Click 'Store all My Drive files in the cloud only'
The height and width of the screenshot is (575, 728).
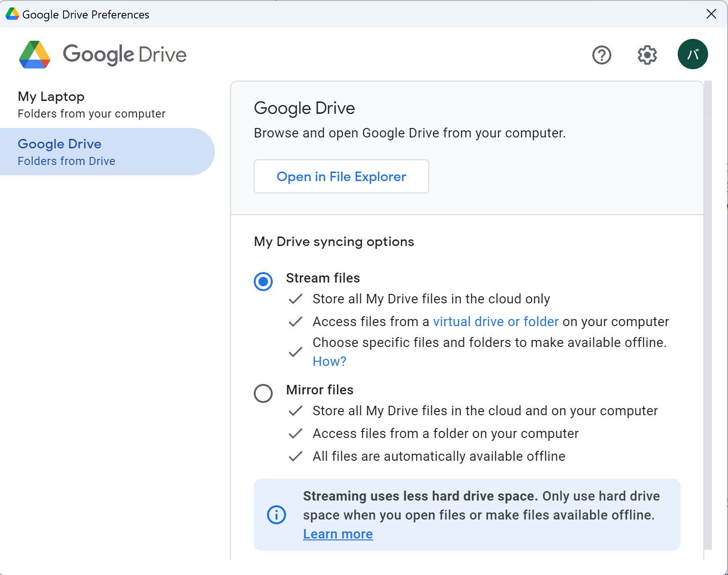coord(431,299)
